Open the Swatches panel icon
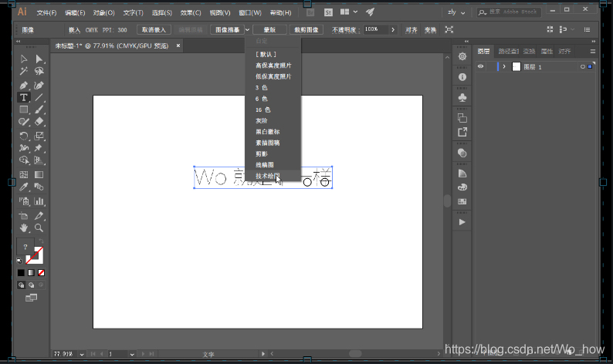This screenshot has width=613, height=364. coord(462,201)
